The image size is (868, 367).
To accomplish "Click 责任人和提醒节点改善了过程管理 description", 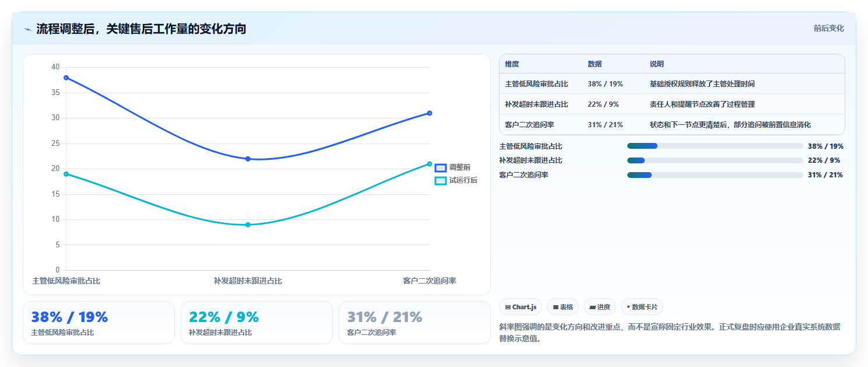I will 702,104.
